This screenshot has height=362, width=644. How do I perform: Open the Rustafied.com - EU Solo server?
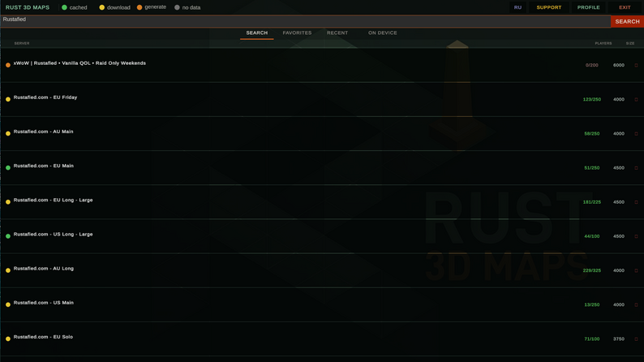tap(43, 337)
